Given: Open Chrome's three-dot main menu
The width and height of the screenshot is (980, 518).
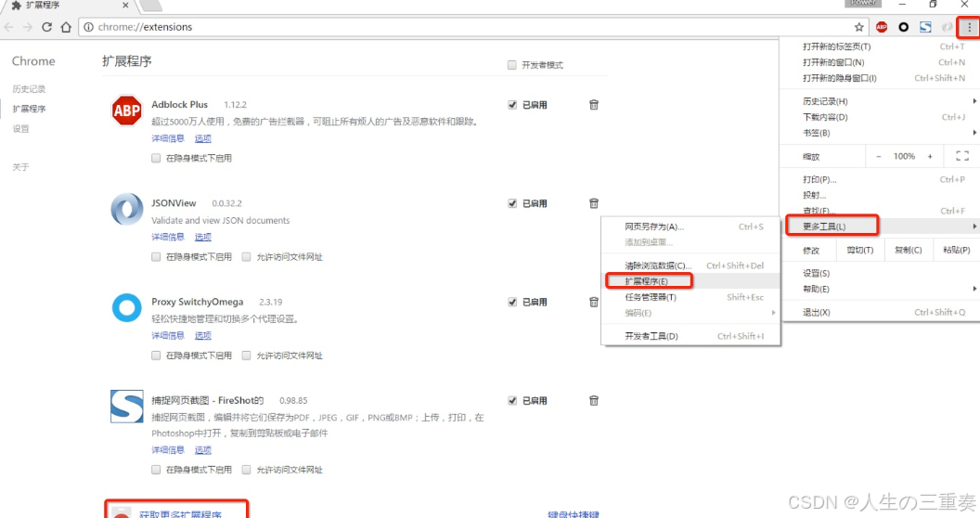Looking at the screenshot, I should click(x=970, y=27).
